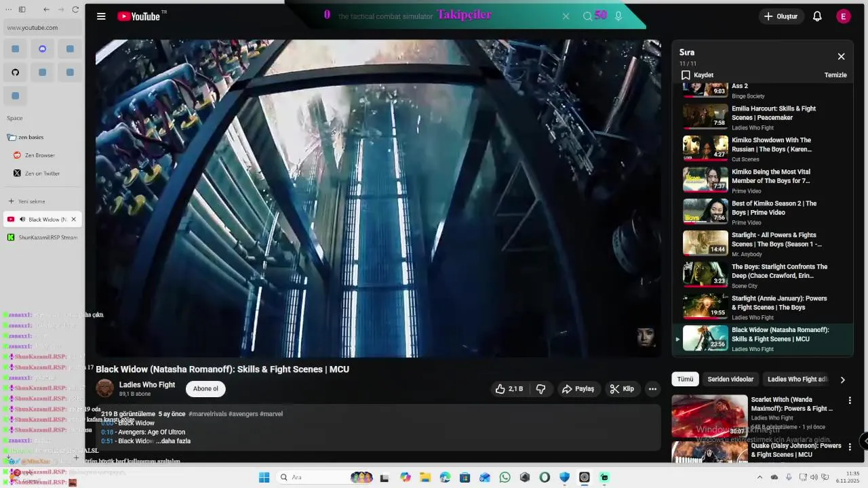Open the browser three-dots menu
This screenshot has width=868, height=488.
9,9
